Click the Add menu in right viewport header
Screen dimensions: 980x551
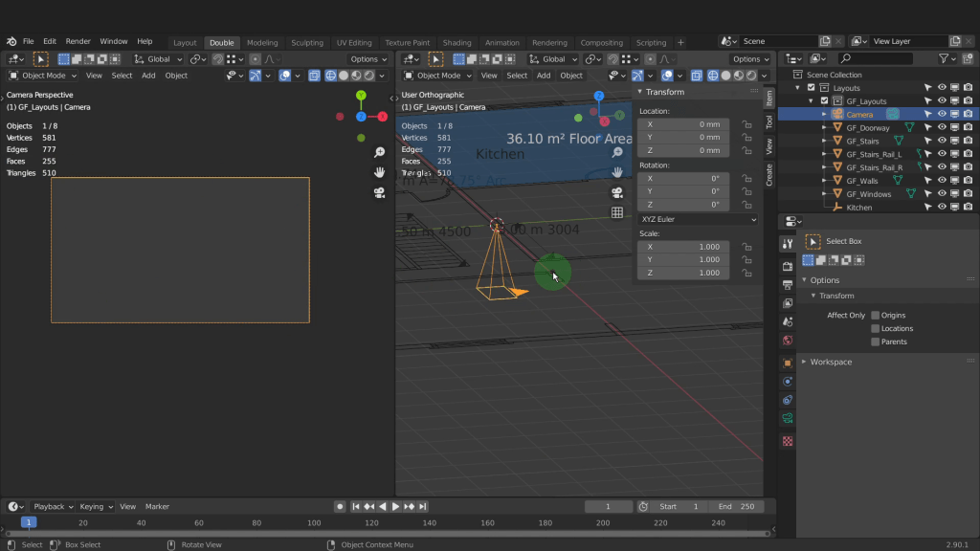click(544, 76)
